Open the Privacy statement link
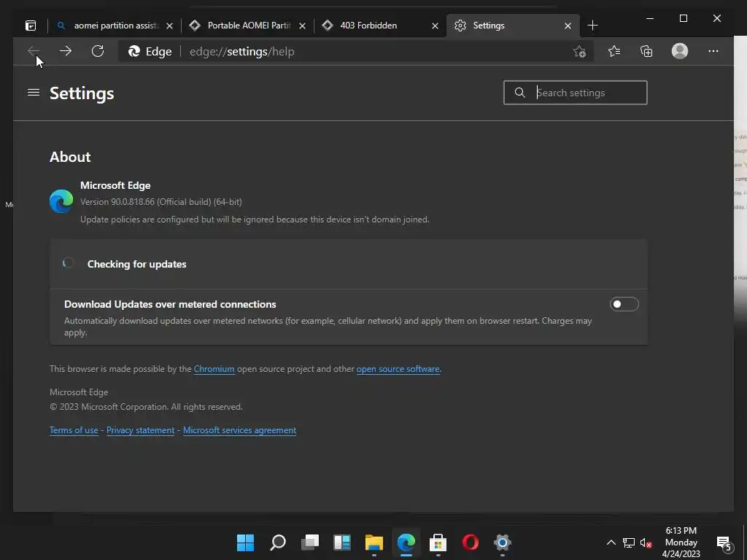The width and height of the screenshot is (747, 560). click(141, 430)
